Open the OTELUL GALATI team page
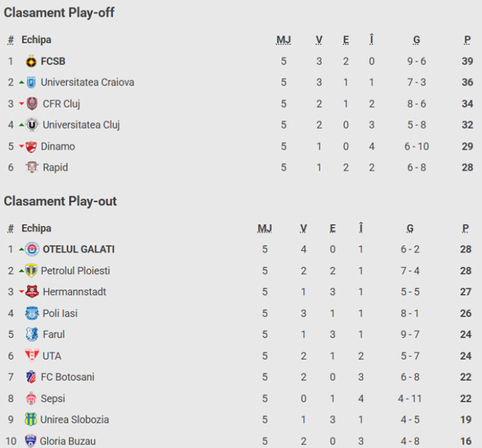This screenshot has height=448, width=482. pos(78,250)
